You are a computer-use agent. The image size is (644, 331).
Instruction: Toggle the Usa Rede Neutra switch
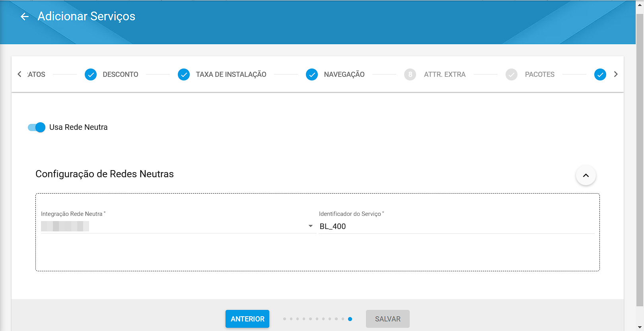click(x=37, y=127)
